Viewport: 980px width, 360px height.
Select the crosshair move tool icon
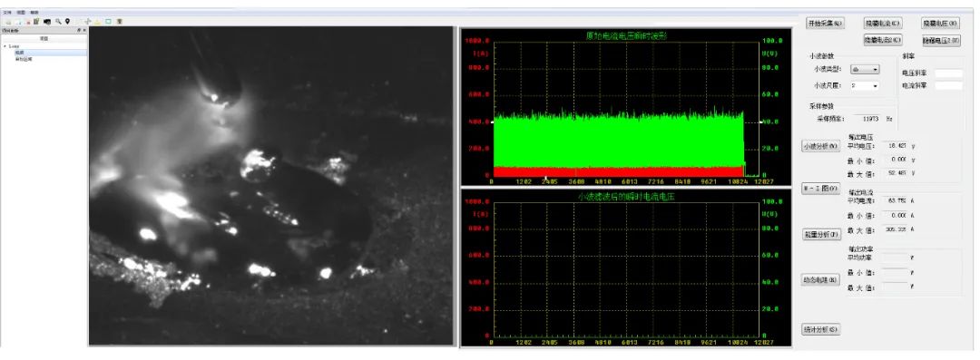(x=87, y=21)
